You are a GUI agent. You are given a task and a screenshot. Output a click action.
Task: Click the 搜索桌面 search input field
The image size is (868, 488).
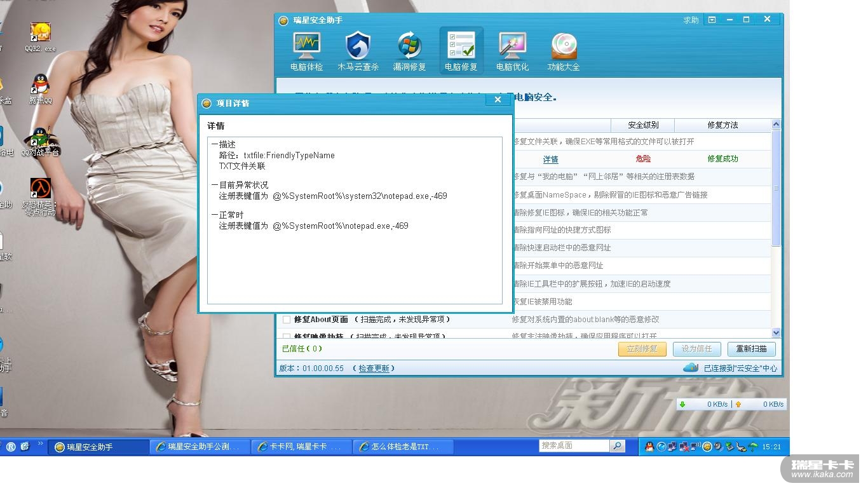pos(574,446)
